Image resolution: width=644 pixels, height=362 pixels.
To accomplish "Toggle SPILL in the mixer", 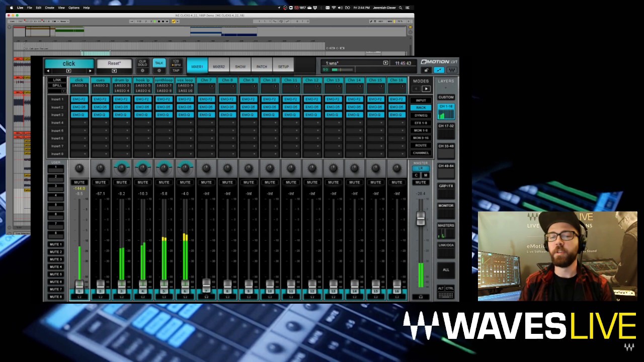I will 57,85.
